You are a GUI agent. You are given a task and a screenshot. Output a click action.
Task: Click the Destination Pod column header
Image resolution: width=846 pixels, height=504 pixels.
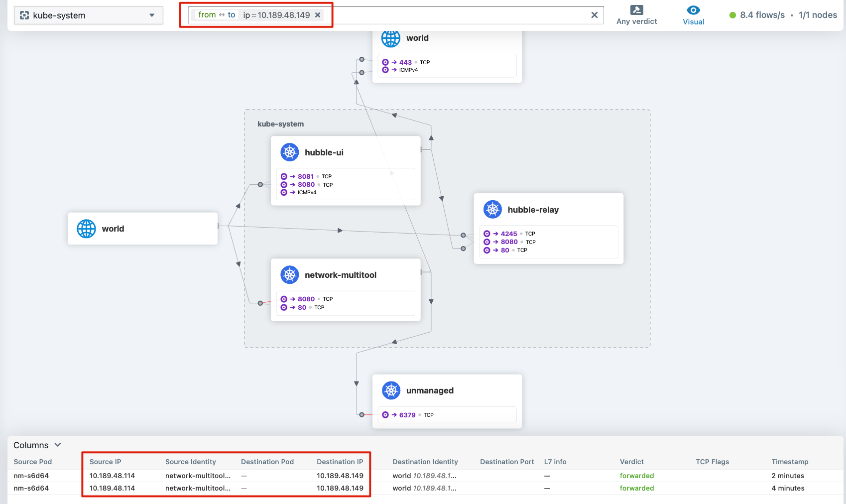pos(267,462)
